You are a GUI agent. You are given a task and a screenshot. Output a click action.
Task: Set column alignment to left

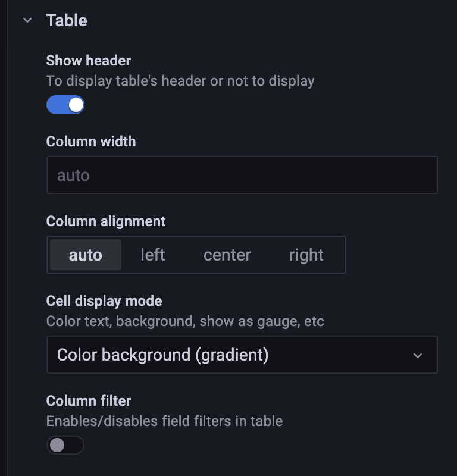pos(153,255)
